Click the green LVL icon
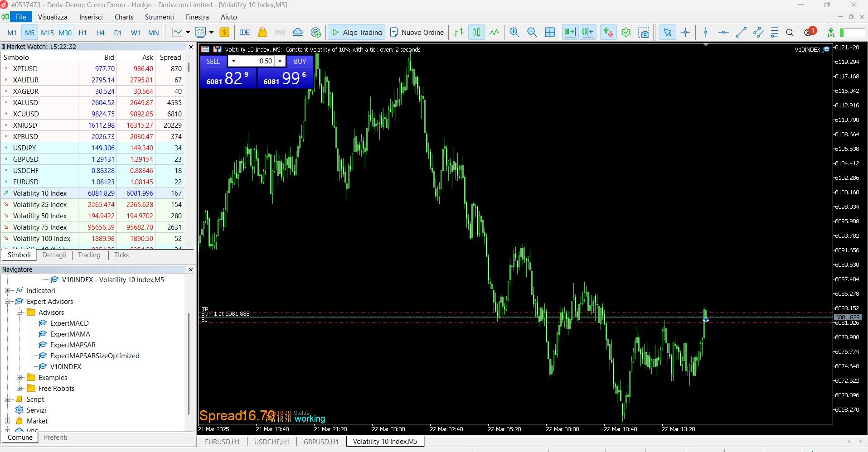Image resolution: width=868 pixels, height=452 pixels. [831, 33]
